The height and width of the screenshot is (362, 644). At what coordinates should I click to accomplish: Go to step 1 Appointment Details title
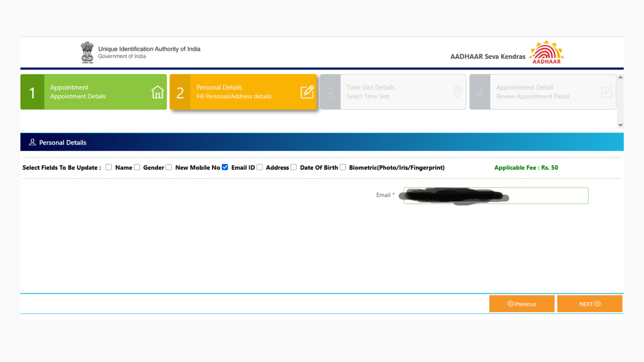[x=69, y=88]
